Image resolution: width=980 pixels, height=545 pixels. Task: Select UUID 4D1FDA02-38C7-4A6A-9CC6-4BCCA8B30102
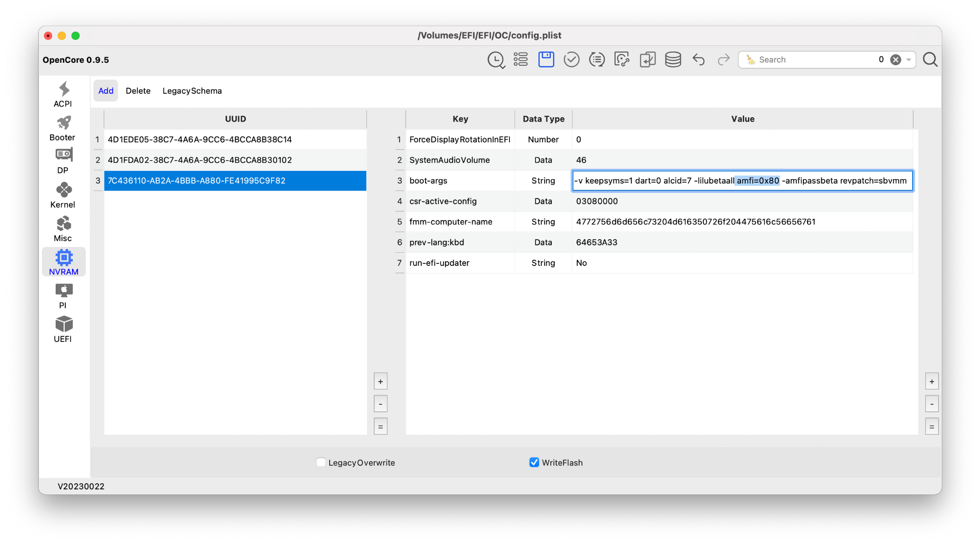click(235, 160)
